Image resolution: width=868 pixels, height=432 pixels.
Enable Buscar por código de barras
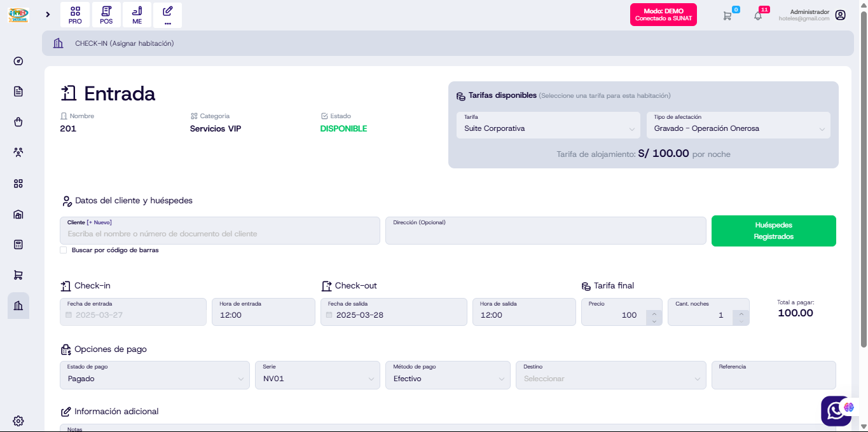pos(63,250)
